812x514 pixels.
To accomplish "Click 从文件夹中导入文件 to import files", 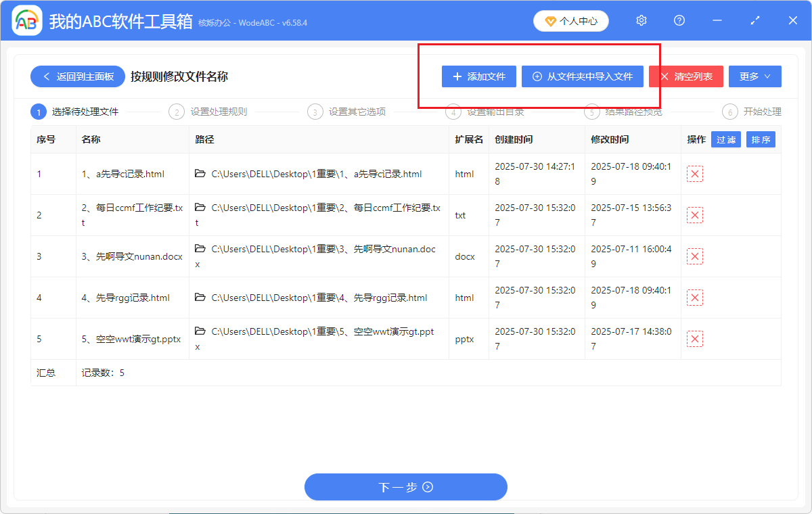I will (x=583, y=76).
